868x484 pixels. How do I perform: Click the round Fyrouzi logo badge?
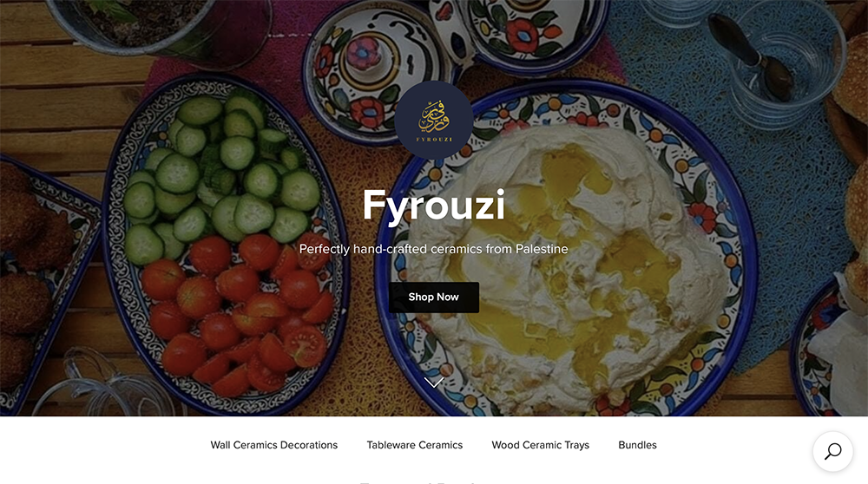[433, 120]
